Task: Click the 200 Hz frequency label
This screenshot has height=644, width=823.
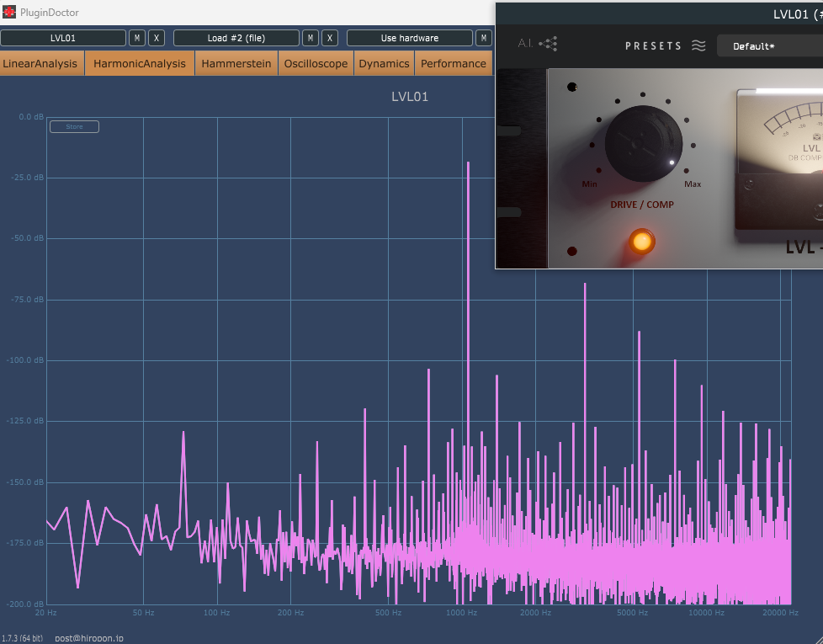Action: click(291, 613)
